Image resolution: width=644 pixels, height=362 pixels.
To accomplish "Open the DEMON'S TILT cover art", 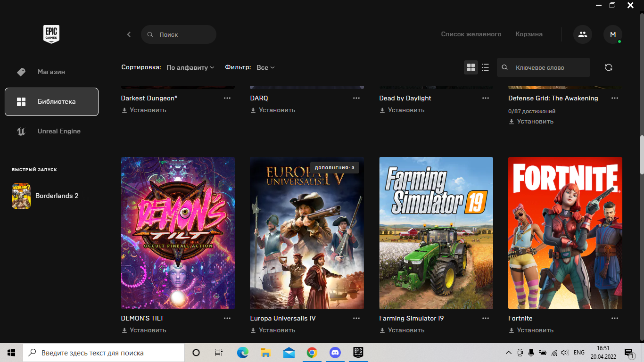I will (x=178, y=233).
